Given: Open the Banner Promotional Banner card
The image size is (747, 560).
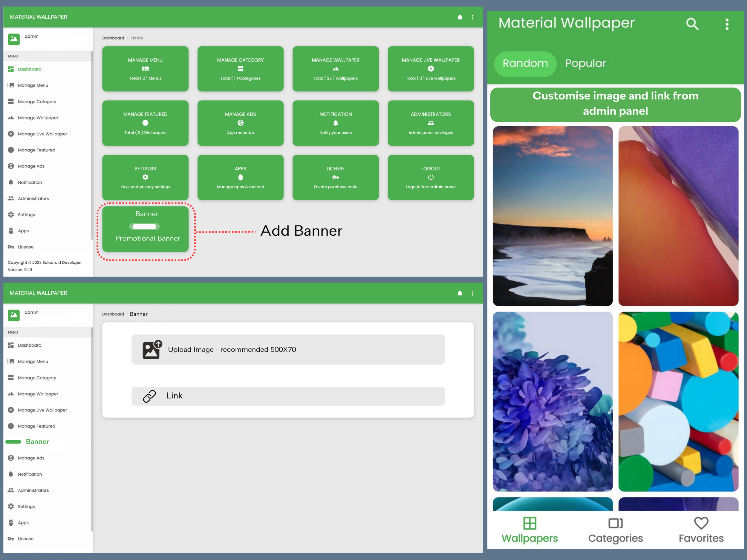Looking at the screenshot, I should [x=146, y=229].
